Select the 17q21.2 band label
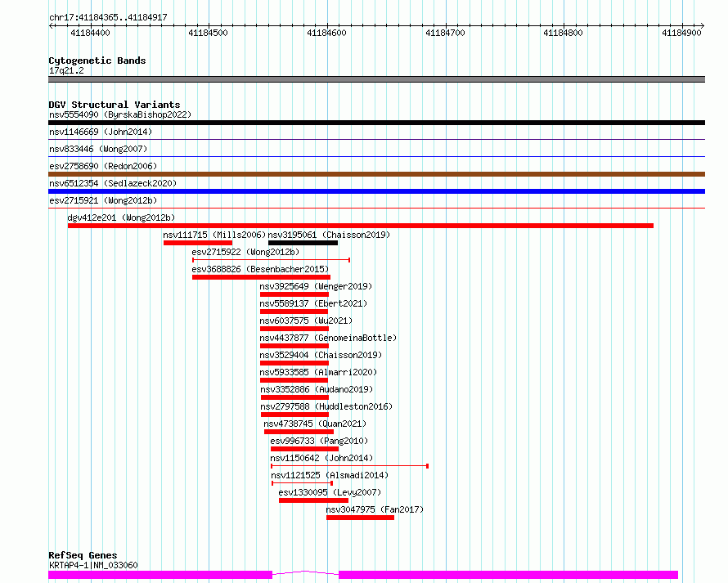This screenshot has width=728, height=583. 66,70
